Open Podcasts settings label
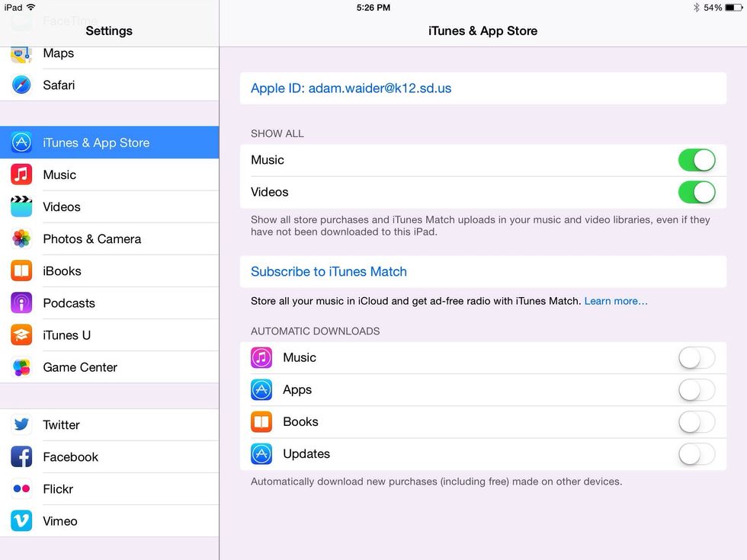 [69, 303]
